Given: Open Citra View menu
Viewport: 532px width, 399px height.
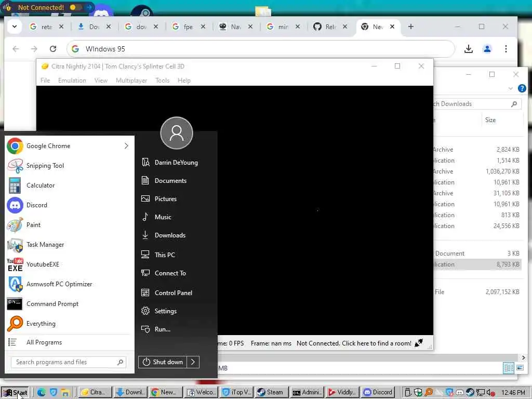Looking at the screenshot, I should [101, 81].
